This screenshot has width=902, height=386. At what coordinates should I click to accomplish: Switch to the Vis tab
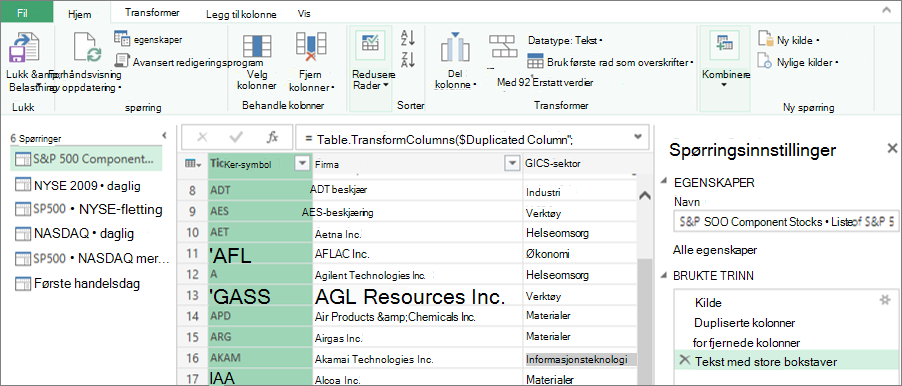[x=305, y=14]
